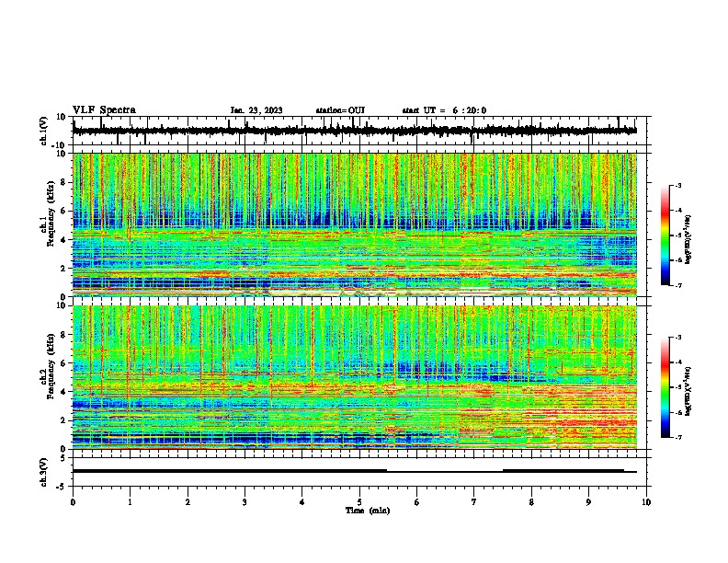
Task: Click the "VLF Spectra" title text
Action: click(x=104, y=110)
